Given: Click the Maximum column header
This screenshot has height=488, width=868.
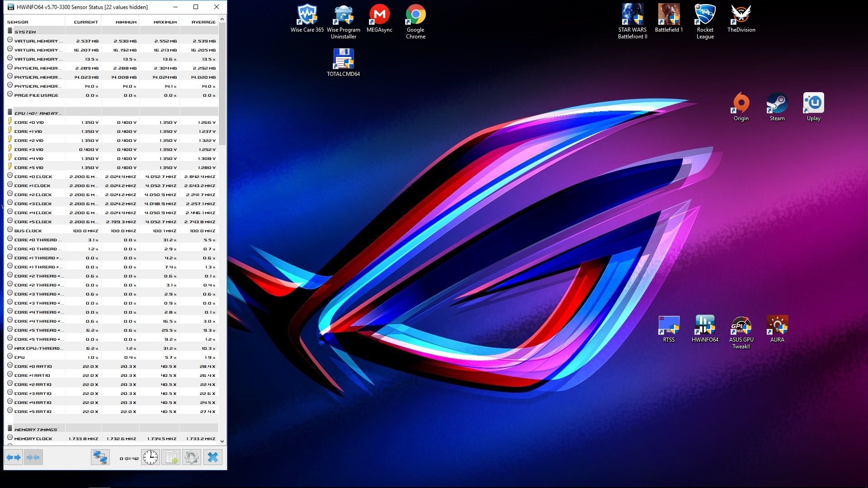Looking at the screenshot, I should (x=160, y=22).
